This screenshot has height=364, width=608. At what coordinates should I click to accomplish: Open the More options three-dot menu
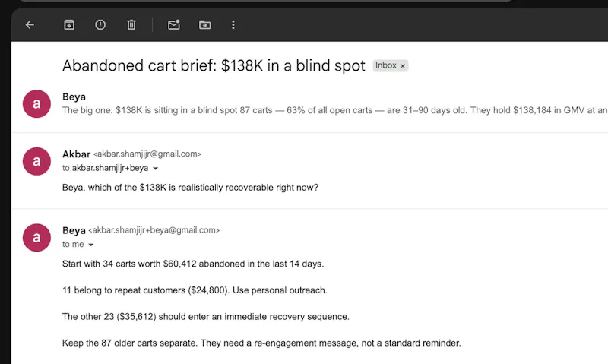tap(233, 25)
